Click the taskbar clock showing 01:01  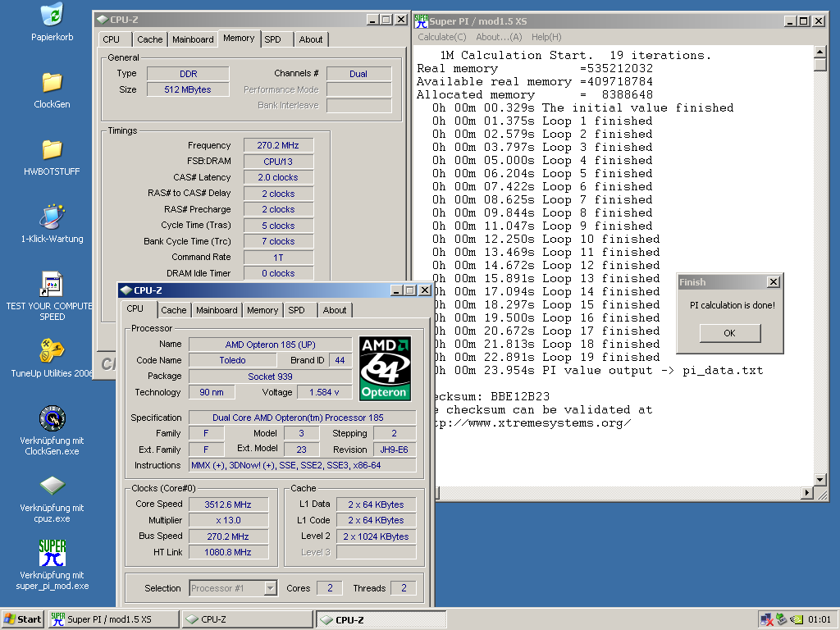coord(819,619)
